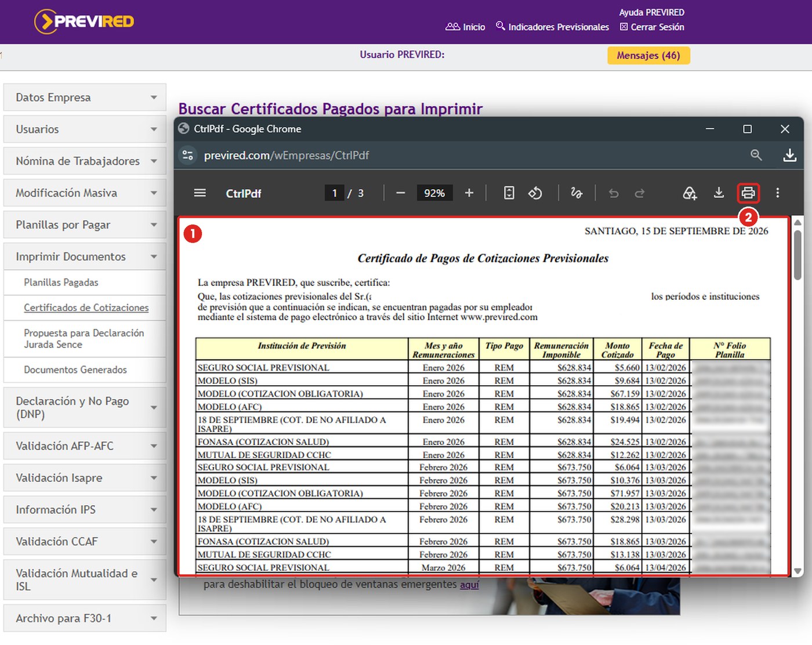Open Planillas Pagadas submenu item
This screenshot has height=645, width=812.
(x=61, y=282)
